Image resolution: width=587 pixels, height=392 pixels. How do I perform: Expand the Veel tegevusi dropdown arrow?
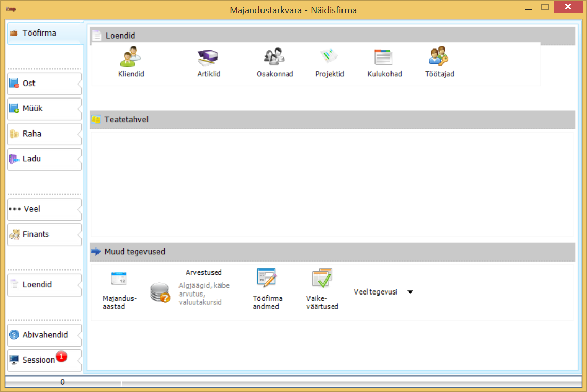coord(410,292)
